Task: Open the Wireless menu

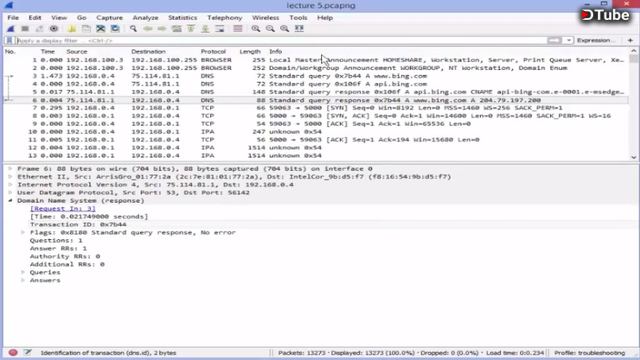Action: (265, 18)
